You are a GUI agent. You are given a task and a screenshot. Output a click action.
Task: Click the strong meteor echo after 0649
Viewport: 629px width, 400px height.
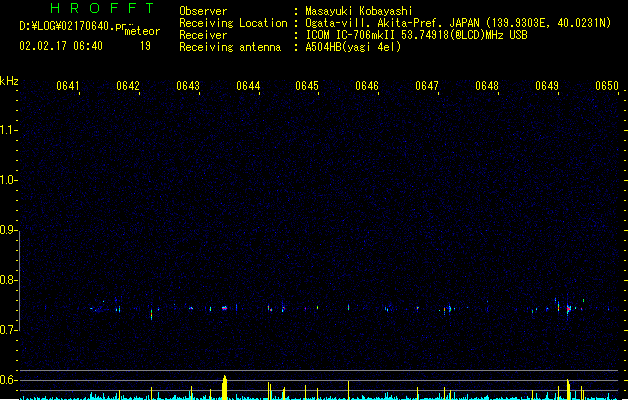[x=568, y=309]
